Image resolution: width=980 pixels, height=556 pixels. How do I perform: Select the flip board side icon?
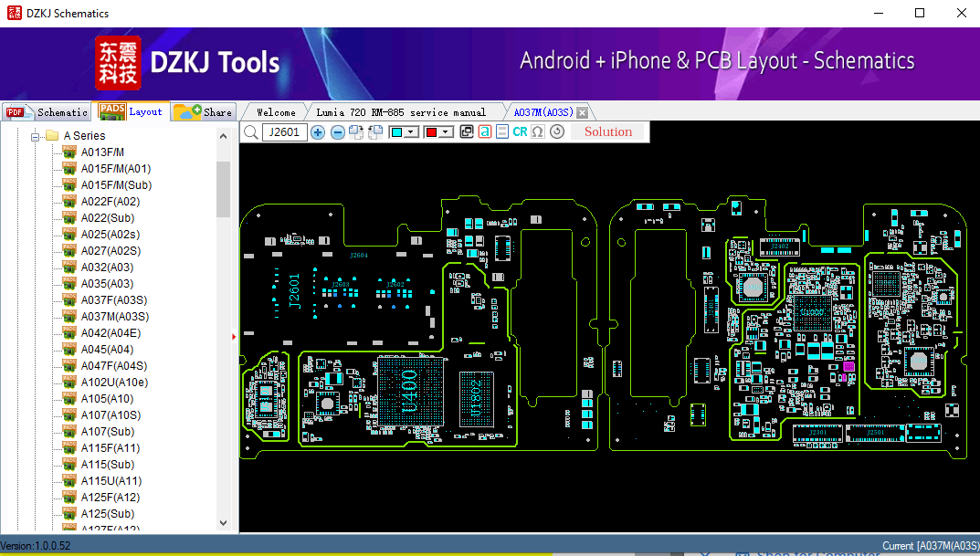coord(355,131)
